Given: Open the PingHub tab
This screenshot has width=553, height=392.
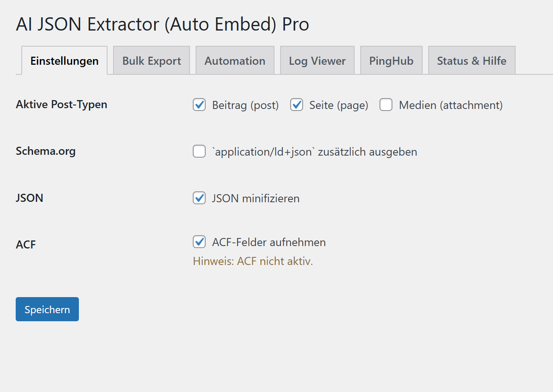Looking at the screenshot, I should tap(391, 60).
